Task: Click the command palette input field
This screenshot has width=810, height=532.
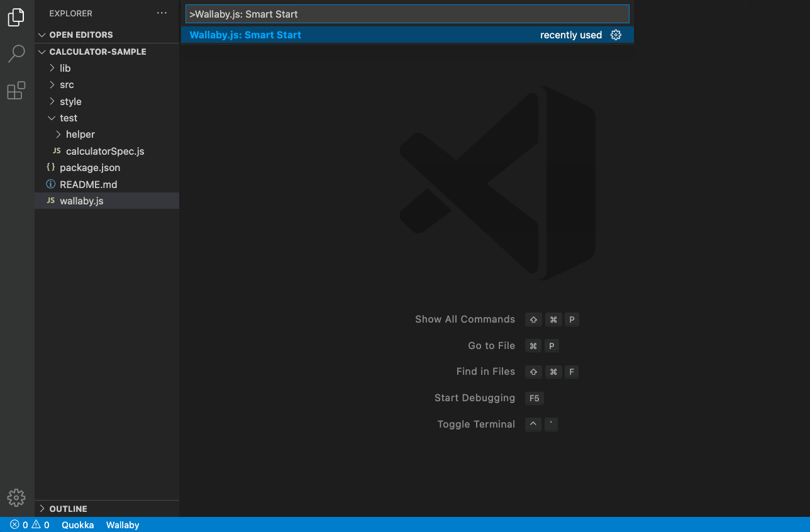Action: coord(407,14)
